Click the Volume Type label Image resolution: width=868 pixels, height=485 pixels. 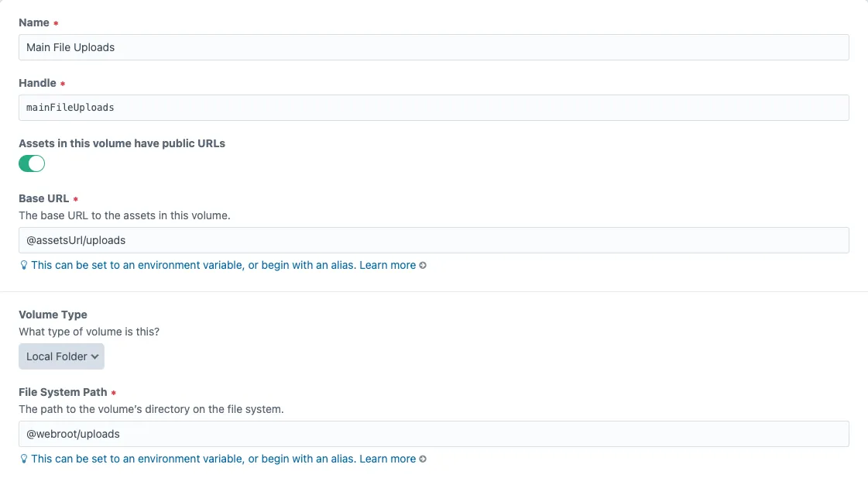point(53,315)
